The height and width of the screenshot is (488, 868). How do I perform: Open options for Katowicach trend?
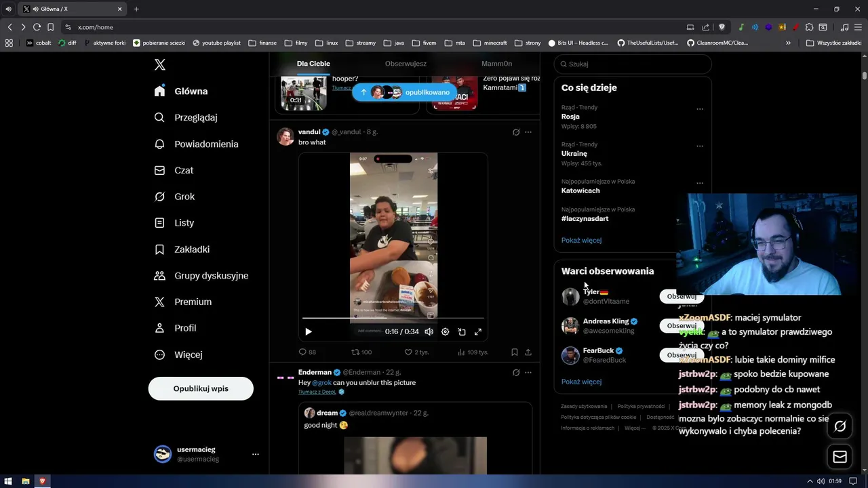click(700, 183)
